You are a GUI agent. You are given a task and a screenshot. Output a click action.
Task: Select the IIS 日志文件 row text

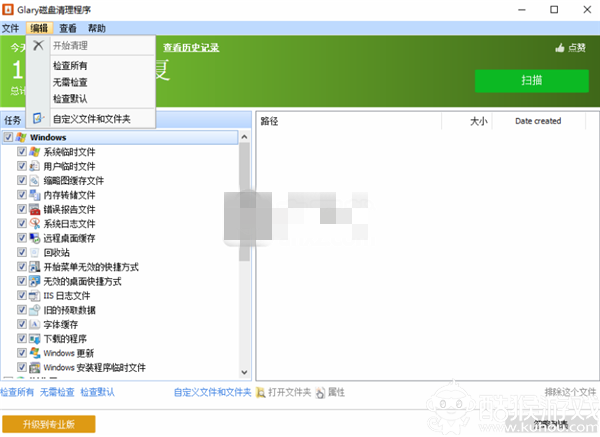click(x=67, y=295)
